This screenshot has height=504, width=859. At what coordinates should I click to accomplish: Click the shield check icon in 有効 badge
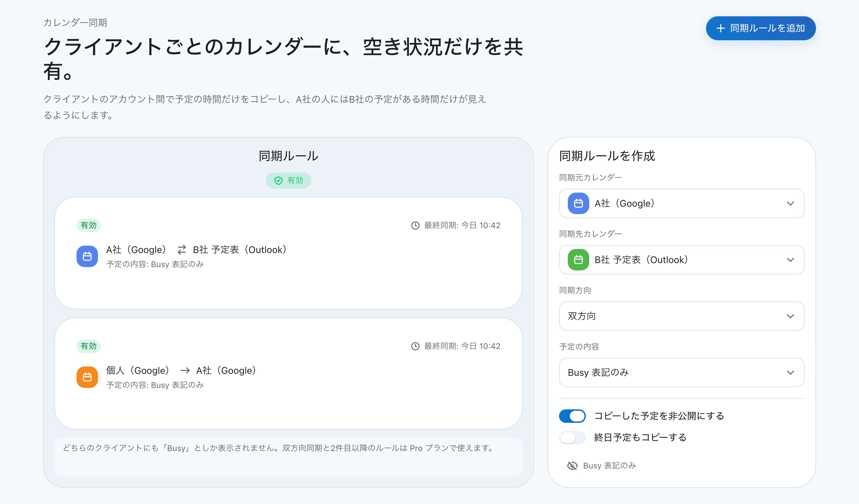tap(279, 180)
